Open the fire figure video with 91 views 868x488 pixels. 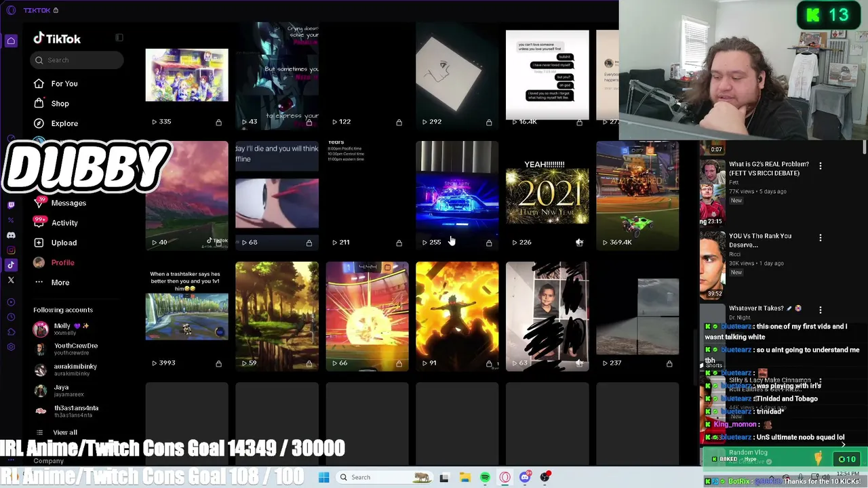pos(457,316)
